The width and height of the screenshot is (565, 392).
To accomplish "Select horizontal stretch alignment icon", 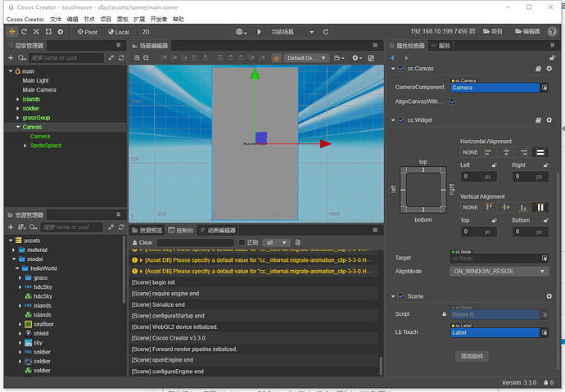I will [x=540, y=152].
